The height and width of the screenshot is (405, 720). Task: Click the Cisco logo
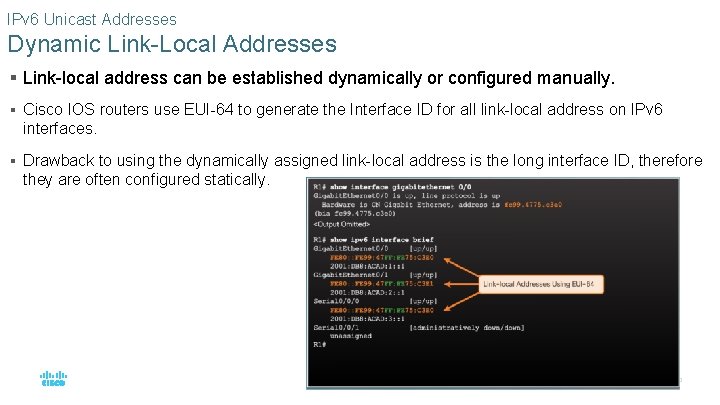click(x=53, y=379)
